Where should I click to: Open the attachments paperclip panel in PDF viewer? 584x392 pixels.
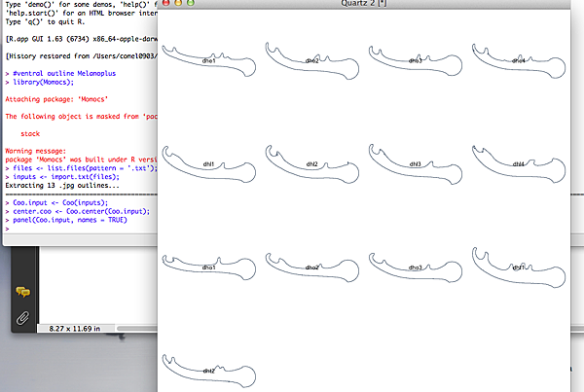click(x=22, y=318)
